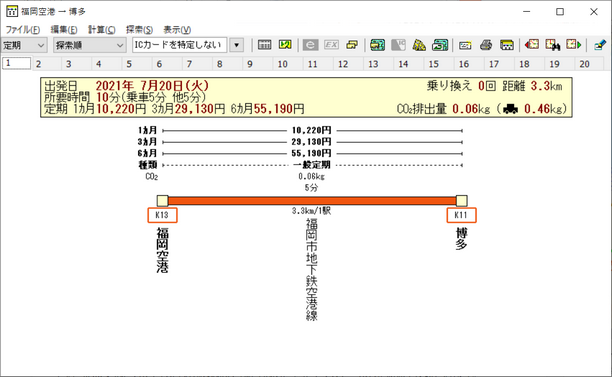The width and height of the screenshot is (612, 377).
Task: Select route result tab 10
Action: point(282,64)
